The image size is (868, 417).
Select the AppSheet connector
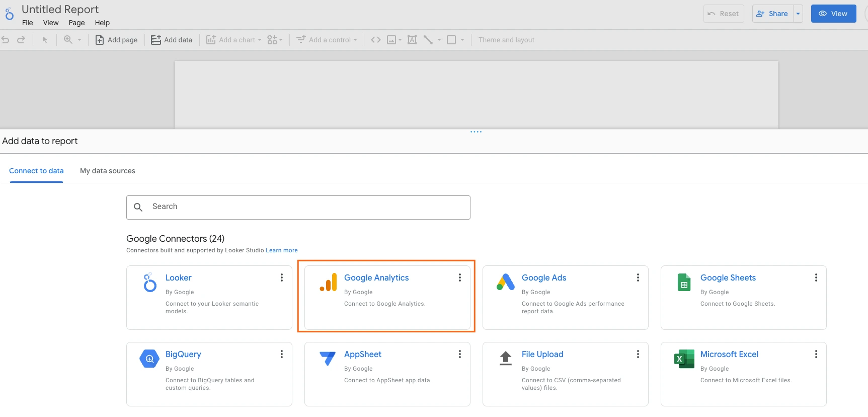click(387, 374)
